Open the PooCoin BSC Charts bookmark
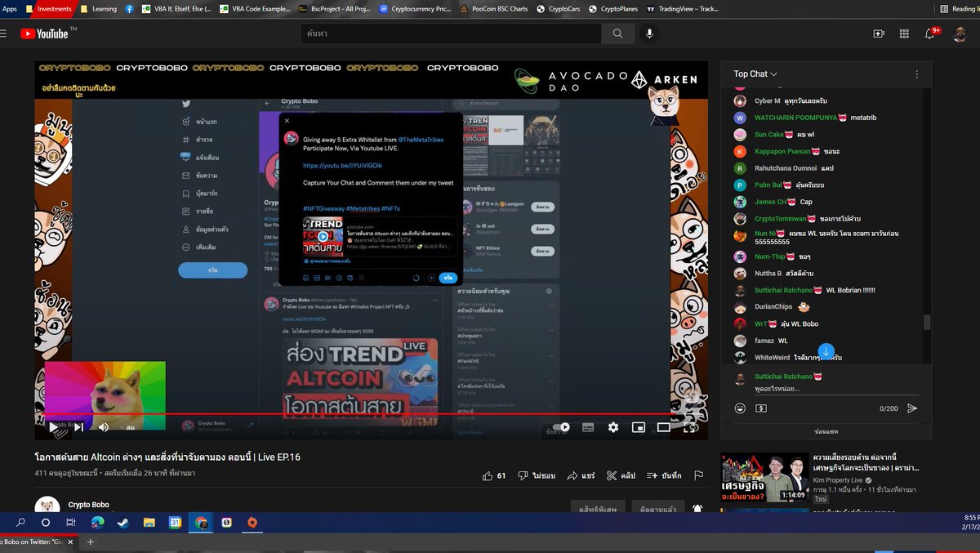 pyautogui.click(x=493, y=9)
